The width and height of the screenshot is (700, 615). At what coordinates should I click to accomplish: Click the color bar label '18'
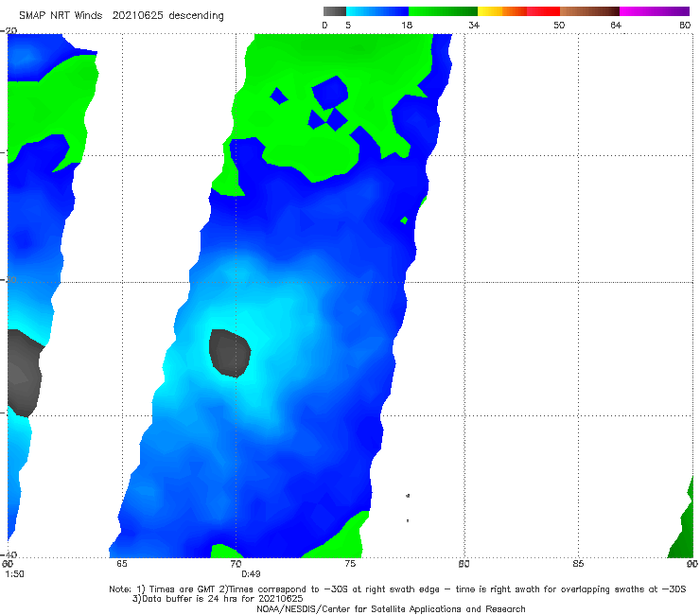click(x=407, y=26)
